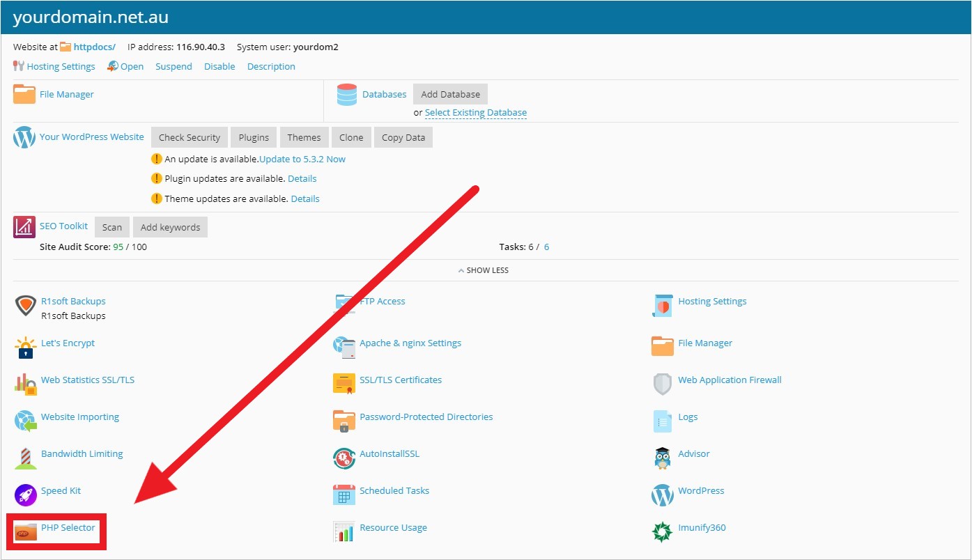
Task: Click the R1soft Backups shield icon
Action: [26, 306]
